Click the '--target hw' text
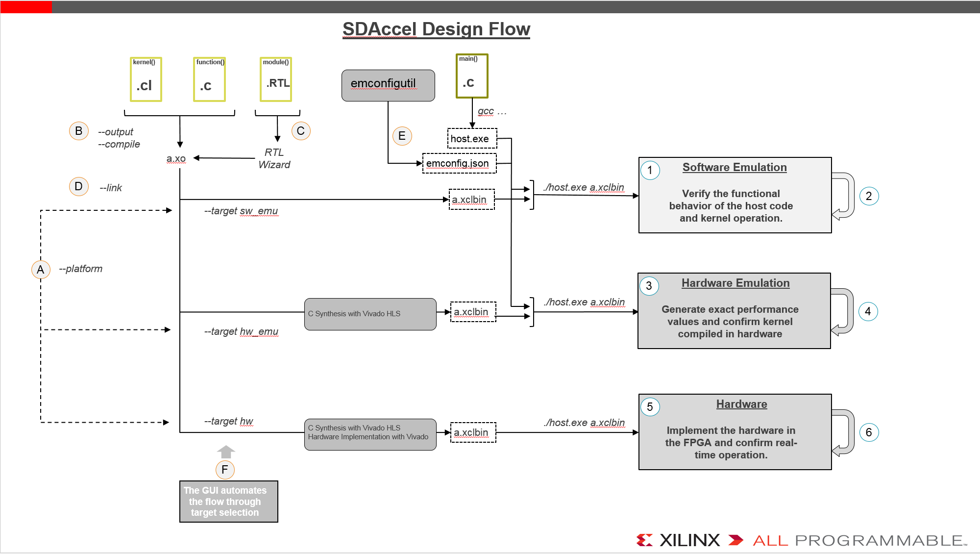This screenshot has width=980, height=554. pos(229,421)
